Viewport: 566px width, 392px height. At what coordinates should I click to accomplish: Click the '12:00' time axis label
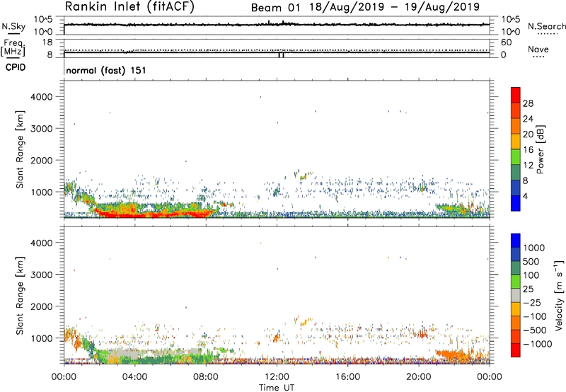click(277, 377)
